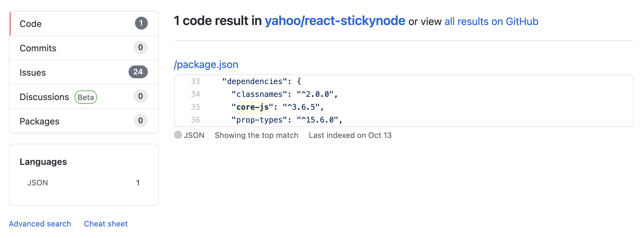Open the /package.json file result
Image resolution: width=644 pixels, height=238 pixels.
pyautogui.click(x=206, y=64)
